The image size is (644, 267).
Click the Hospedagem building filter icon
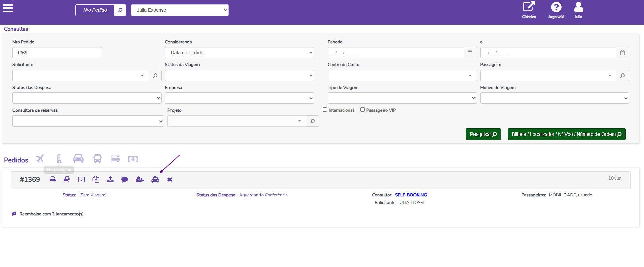pyautogui.click(x=59, y=158)
